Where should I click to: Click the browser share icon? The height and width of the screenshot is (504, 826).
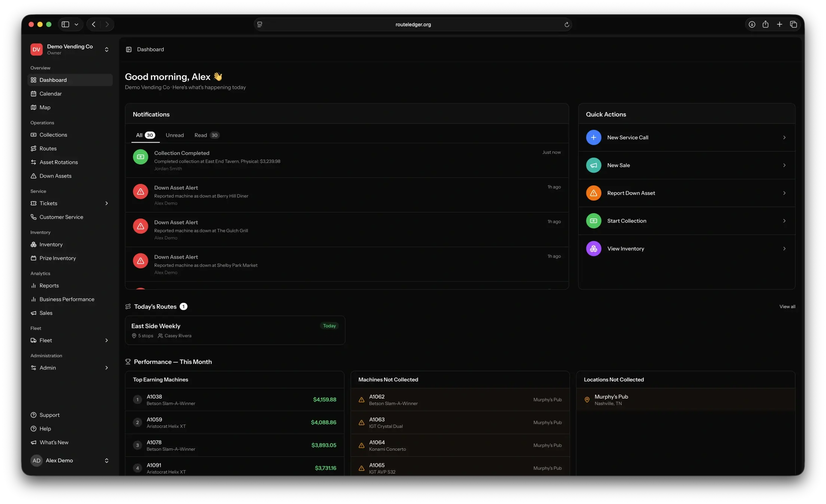coord(766,24)
